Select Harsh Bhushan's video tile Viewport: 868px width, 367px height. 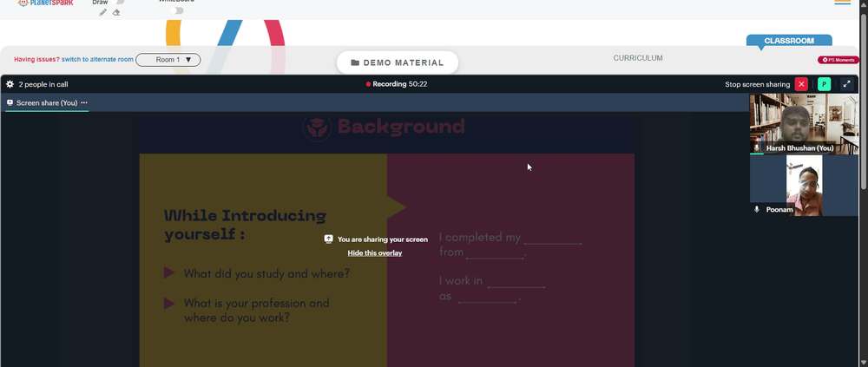(x=804, y=124)
